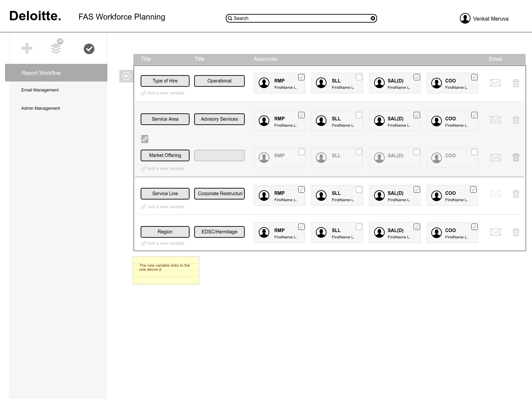Delete the Service Area row
This screenshot has height=399, width=532.
[x=516, y=120]
